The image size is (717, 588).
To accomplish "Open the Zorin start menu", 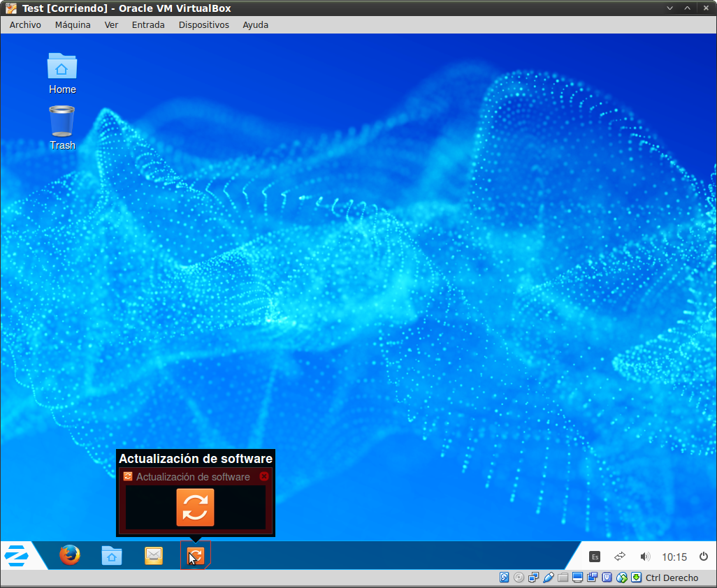I will pos(17,556).
